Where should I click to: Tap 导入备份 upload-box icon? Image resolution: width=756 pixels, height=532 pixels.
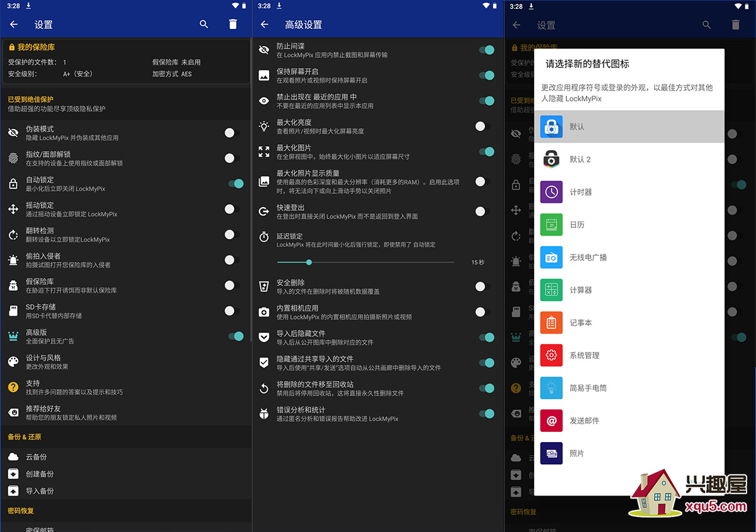[x=13, y=490]
